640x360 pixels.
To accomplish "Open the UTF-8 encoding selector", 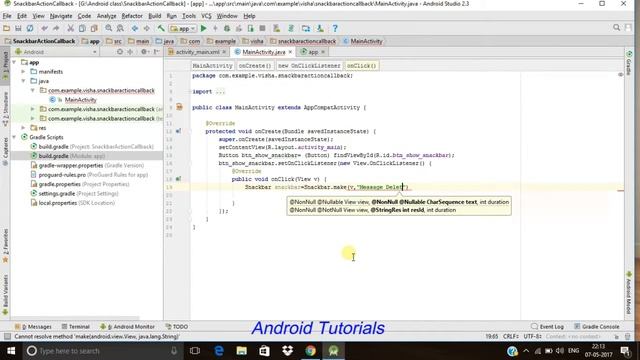I will pos(532,336).
